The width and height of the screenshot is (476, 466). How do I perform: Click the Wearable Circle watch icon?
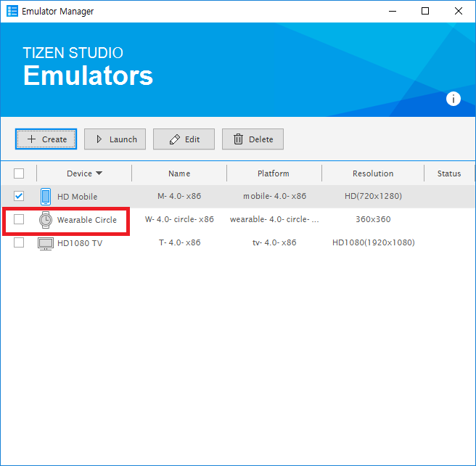point(46,220)
